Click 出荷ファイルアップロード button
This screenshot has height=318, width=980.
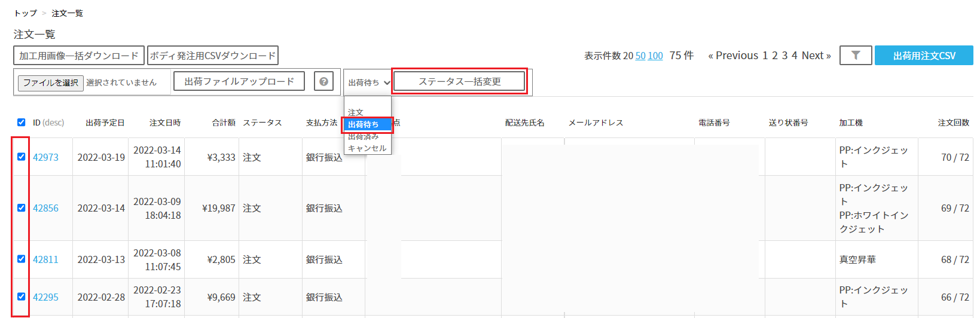[239, 81]
